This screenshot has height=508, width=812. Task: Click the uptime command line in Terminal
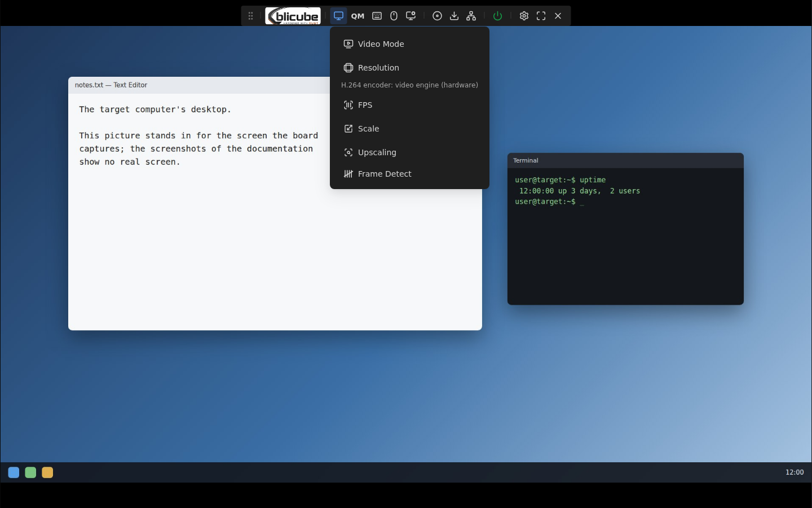pyautogui.click(x=560, y=180)
